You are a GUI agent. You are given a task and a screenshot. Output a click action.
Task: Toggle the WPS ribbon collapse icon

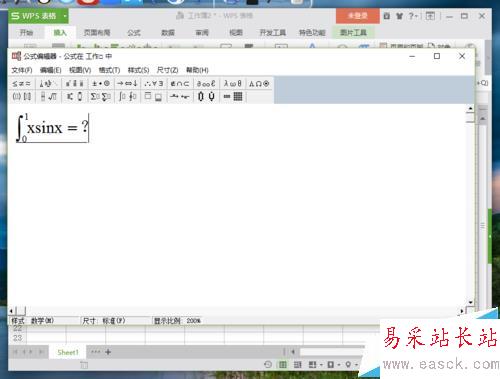pyautogui.click(x=430, y=16)
